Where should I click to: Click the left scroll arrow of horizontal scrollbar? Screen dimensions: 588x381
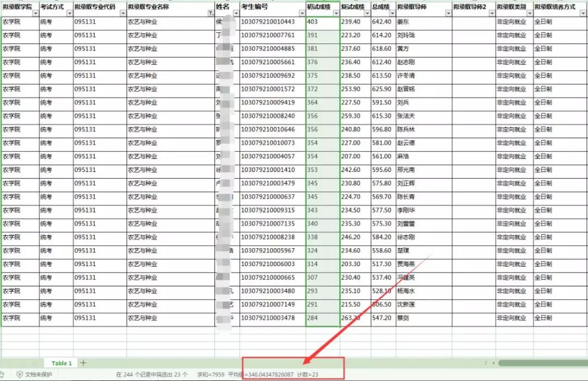point(493,363)
